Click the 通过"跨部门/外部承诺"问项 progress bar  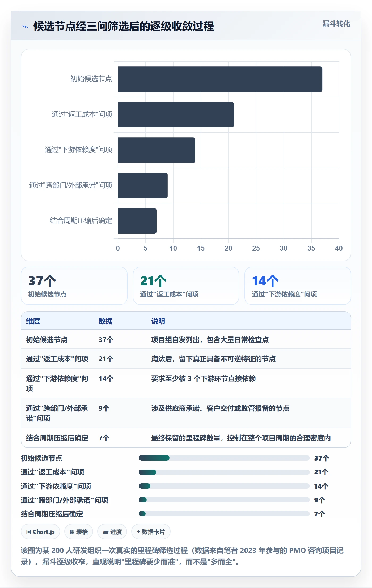point(224,500)
